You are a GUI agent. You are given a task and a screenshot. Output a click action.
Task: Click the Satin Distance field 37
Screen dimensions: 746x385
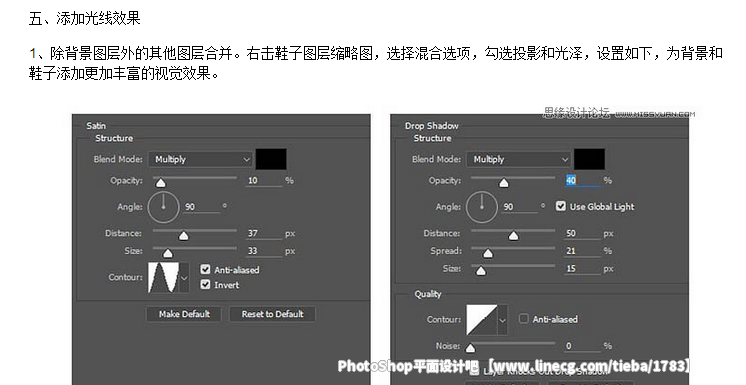264,233
